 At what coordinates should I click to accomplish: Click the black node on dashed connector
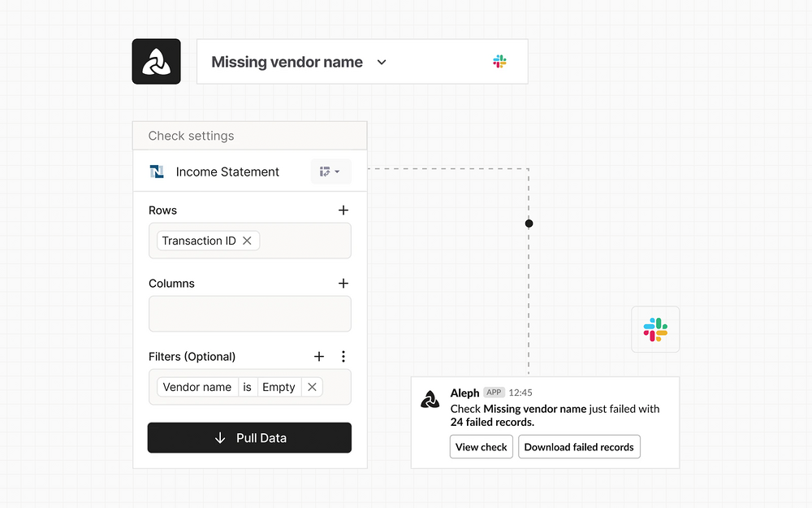[x=529, y=224]
